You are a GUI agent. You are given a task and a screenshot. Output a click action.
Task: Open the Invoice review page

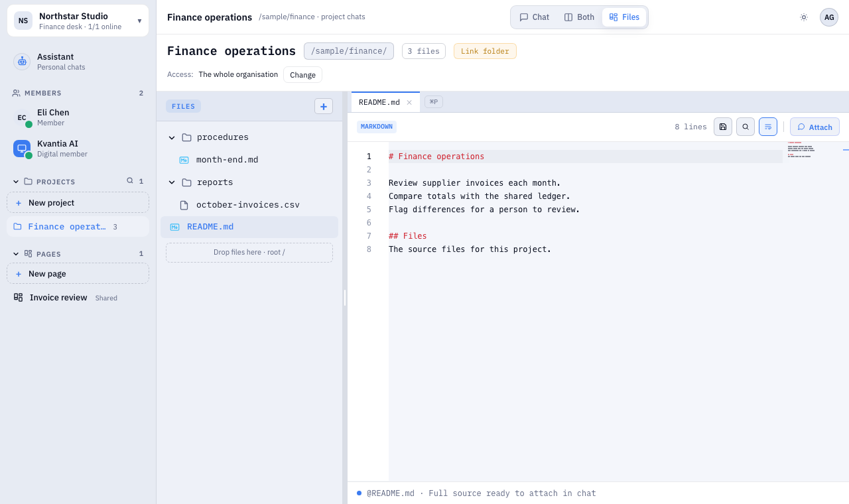tap(78, 298)
